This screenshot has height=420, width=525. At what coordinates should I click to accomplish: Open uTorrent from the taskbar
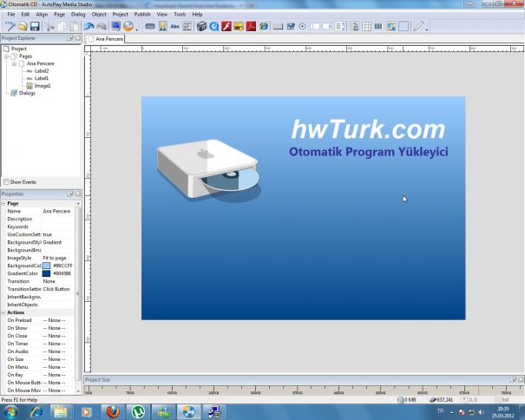(138, 411)
